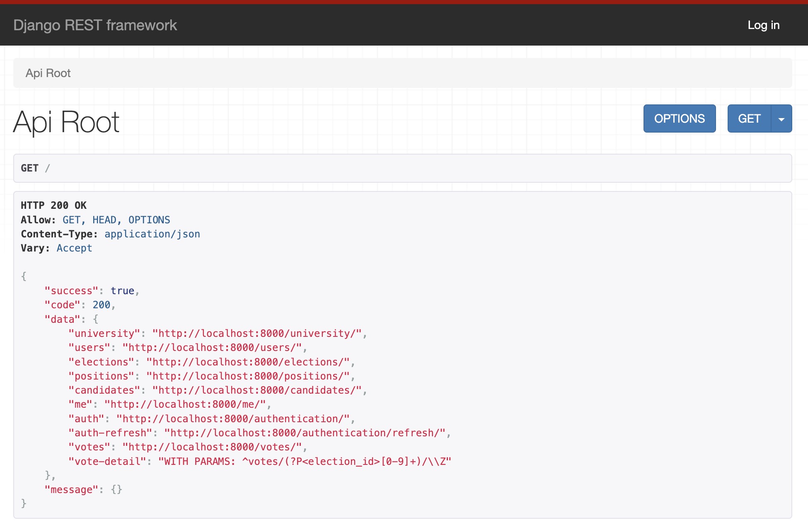Open the university endpoint URL

256,334
